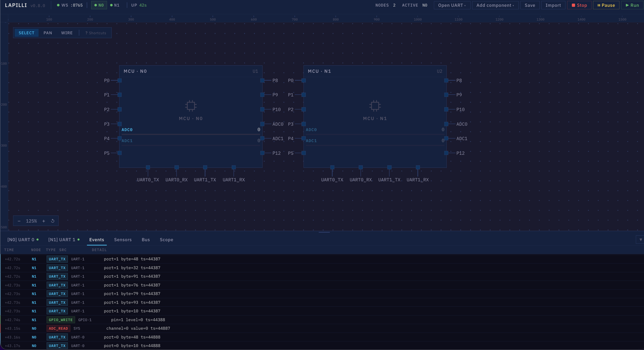Click the ADC1 slider in MCU N0

(191, 145)
